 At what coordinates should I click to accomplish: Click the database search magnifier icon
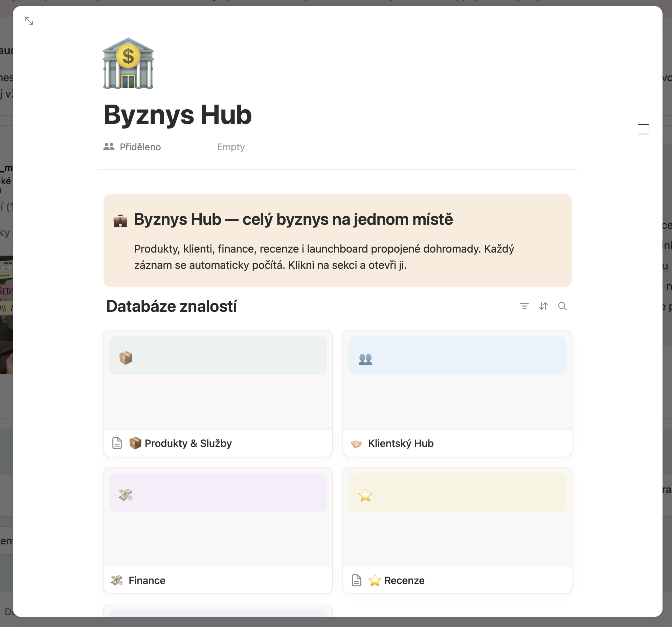562,306
